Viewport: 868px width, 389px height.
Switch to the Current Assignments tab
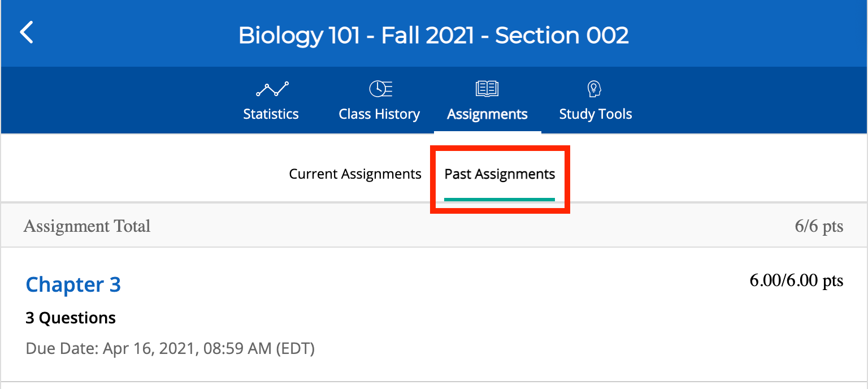(355, 174)
